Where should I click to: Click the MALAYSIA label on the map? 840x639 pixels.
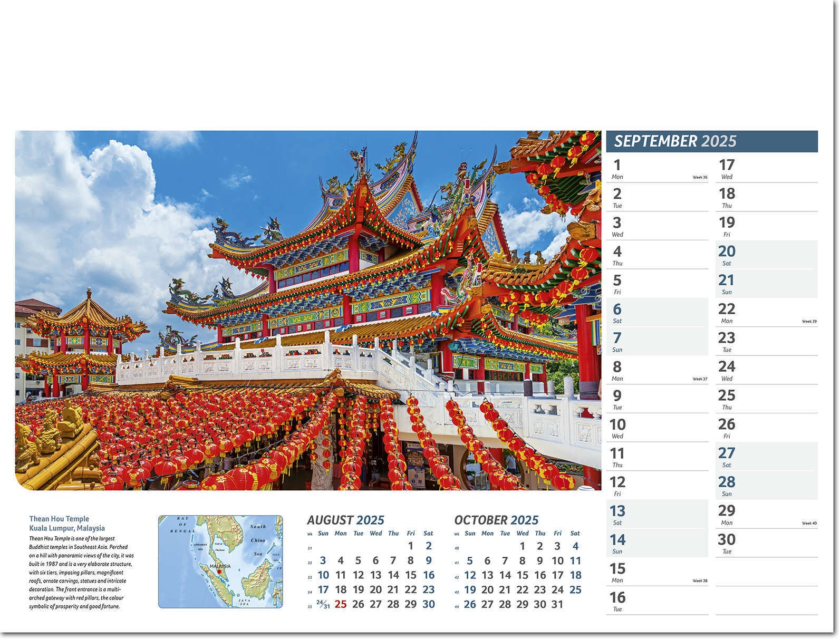click(220, 566)
